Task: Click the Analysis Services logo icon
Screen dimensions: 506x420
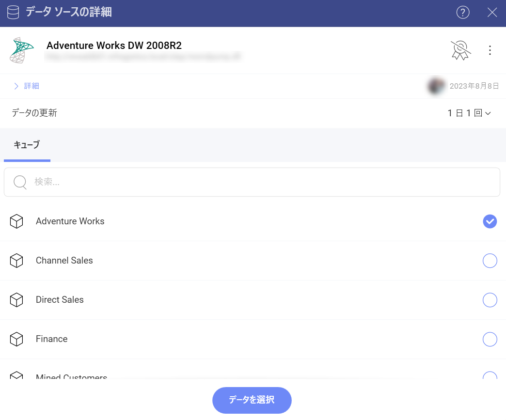Action: 21,50
